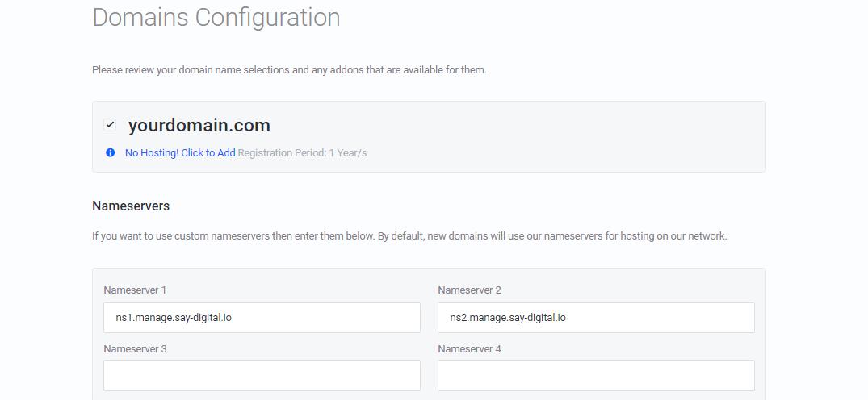
Task: Open the No Hosting! Click to Add link
Action: 180,152
